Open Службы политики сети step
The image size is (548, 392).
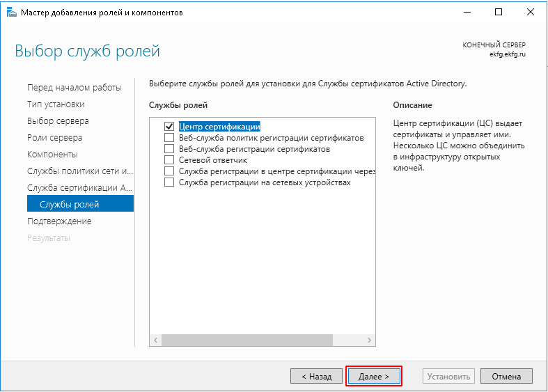[x=79, y=171]
